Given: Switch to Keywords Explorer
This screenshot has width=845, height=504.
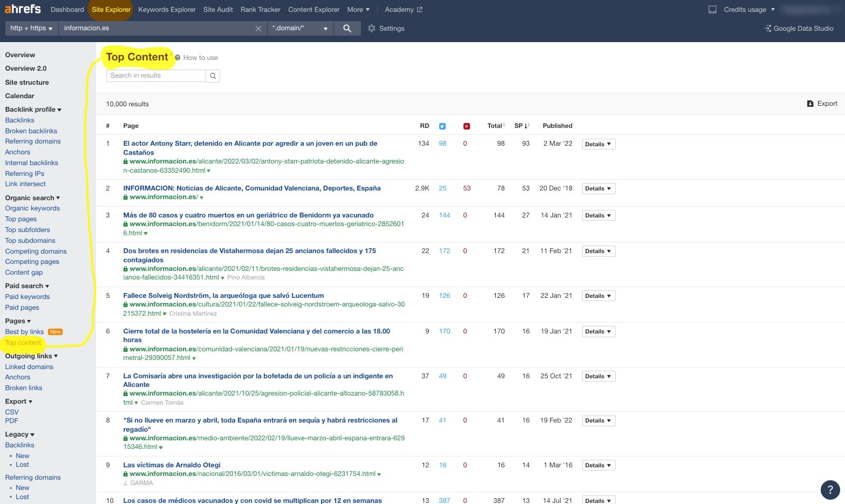Looking at the screenshot, I should (x=167, y=10).
